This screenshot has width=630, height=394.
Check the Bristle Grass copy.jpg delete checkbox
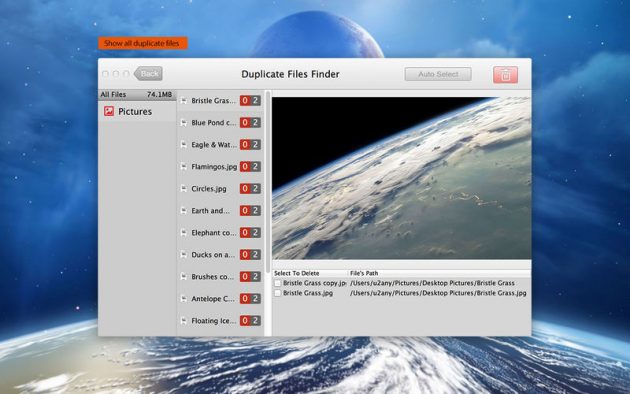point(278,283)
